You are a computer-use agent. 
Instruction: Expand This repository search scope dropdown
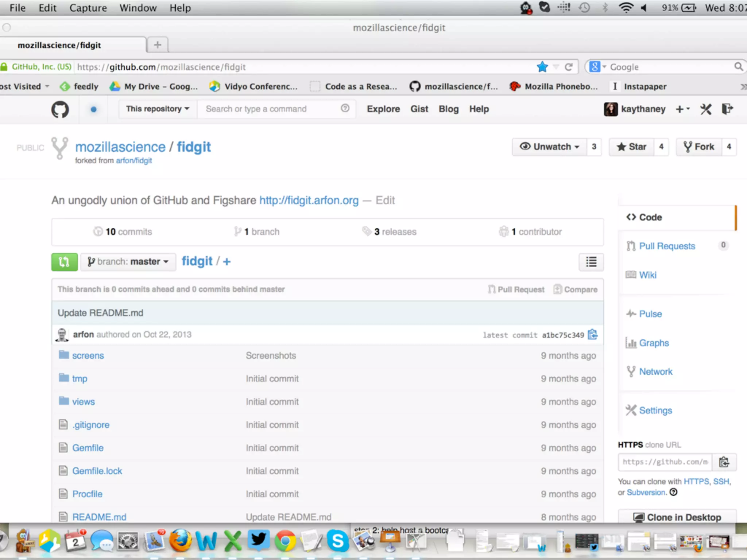point(158,109)
